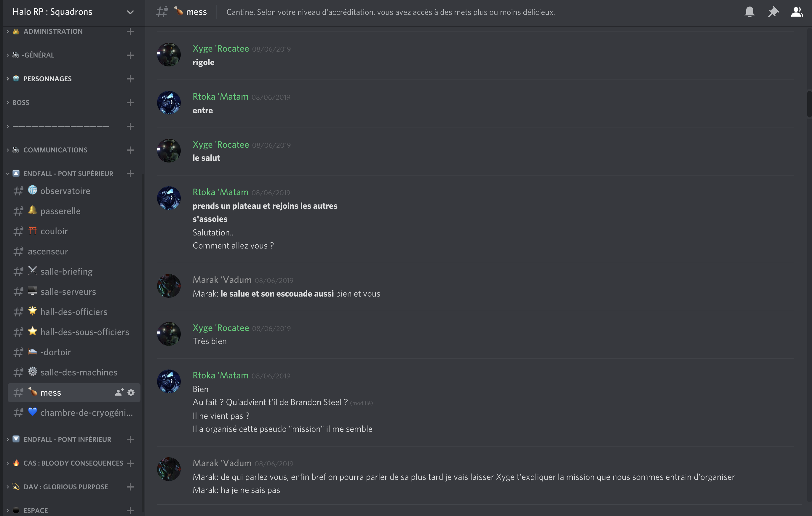This screenshot has height=516, width=812.
Task: Open the observatoire channel
Action: 74,191
